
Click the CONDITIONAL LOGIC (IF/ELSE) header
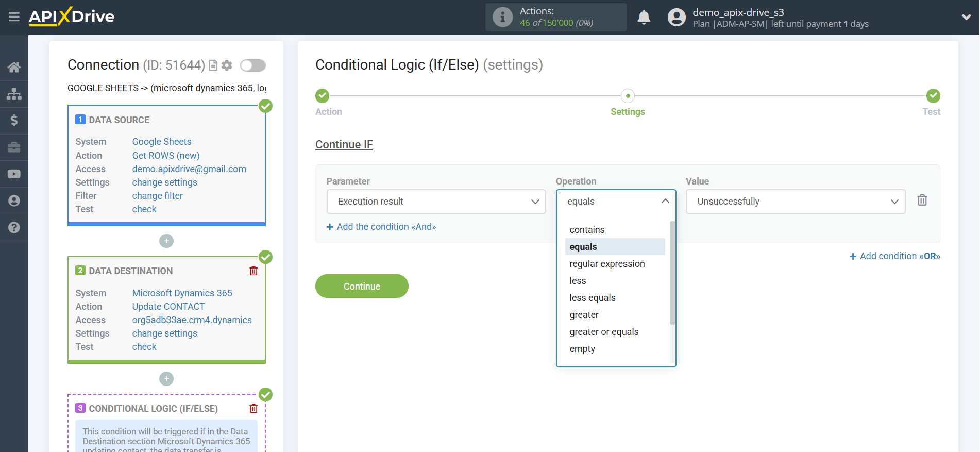(154, 409)
